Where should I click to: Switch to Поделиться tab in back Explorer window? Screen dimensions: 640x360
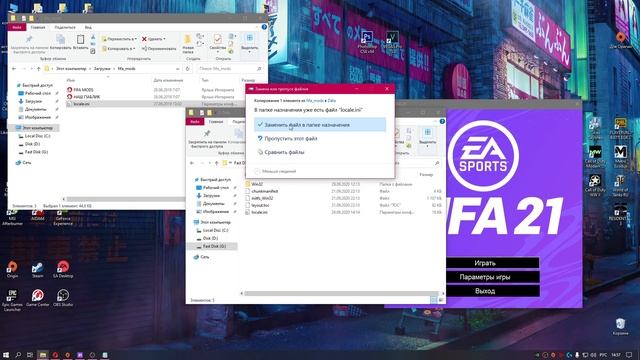point(65,27)
